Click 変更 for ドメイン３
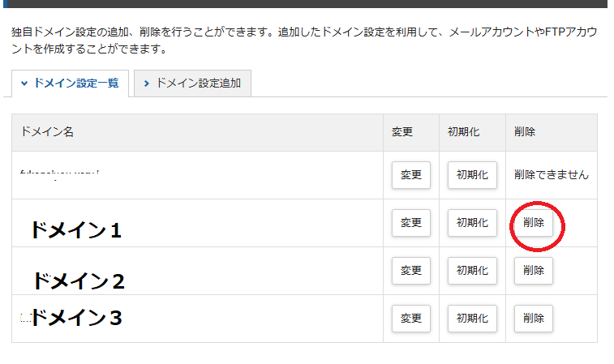This screenshot has height=364, width=614. 411,319
